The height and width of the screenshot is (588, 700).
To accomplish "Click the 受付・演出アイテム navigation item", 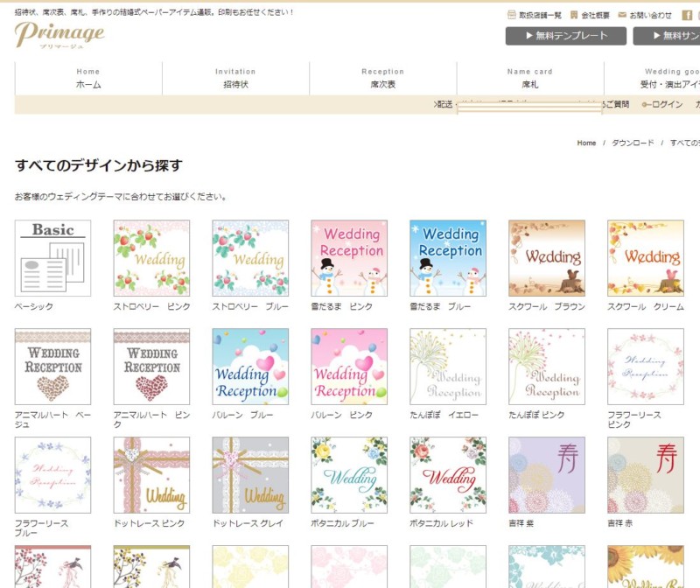I will [669, 84].
